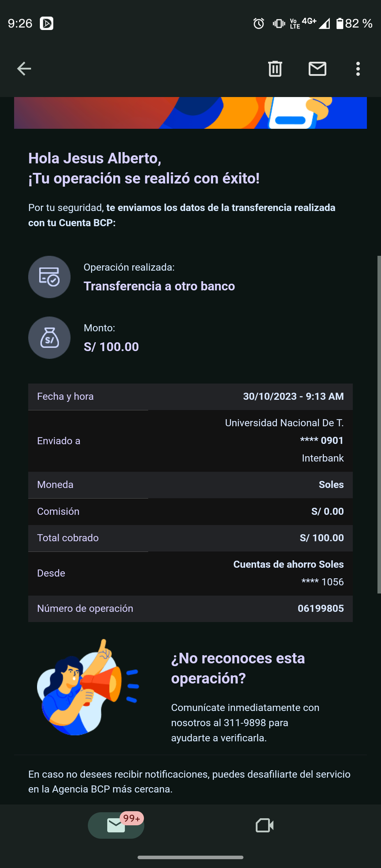Tap the 'Fecha y hora' row
Screen dimensions: 381x868
click(190, 397)
